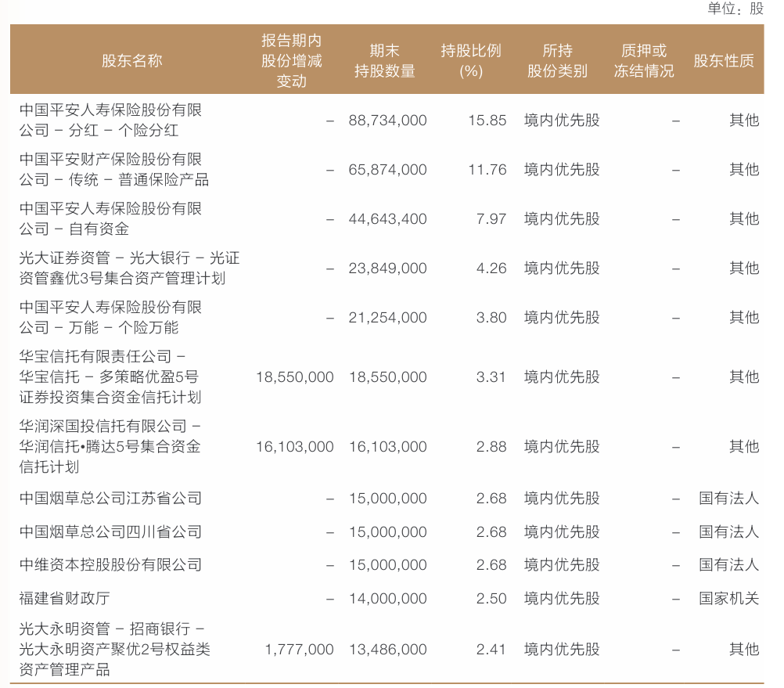Click shareholder 华润信托•腾达5号集合资金信托计划

pyautogui.click(x=110, y=447)
